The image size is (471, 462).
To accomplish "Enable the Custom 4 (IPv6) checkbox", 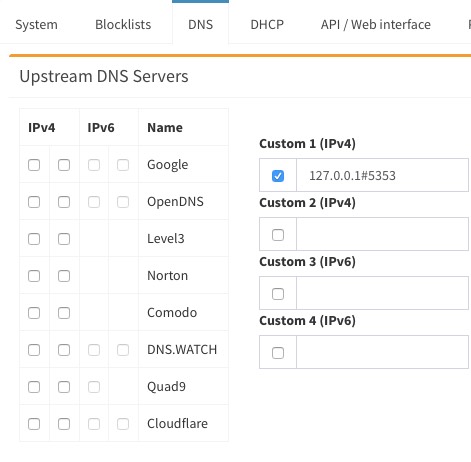I will (278, 353).
